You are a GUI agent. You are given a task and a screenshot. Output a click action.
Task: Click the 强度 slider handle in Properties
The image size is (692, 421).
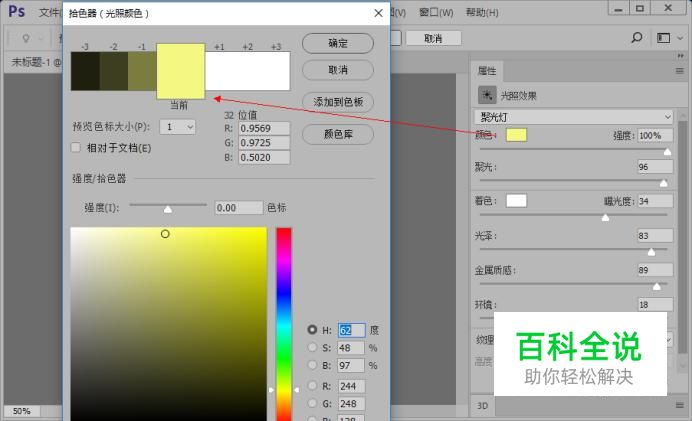pyautogui.click(x=667, y=152)
